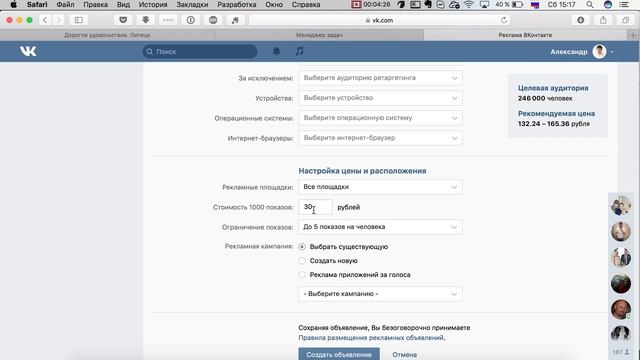Open the Apple menu
Viewport: 640px width, 360px height.
coord(13,4)
